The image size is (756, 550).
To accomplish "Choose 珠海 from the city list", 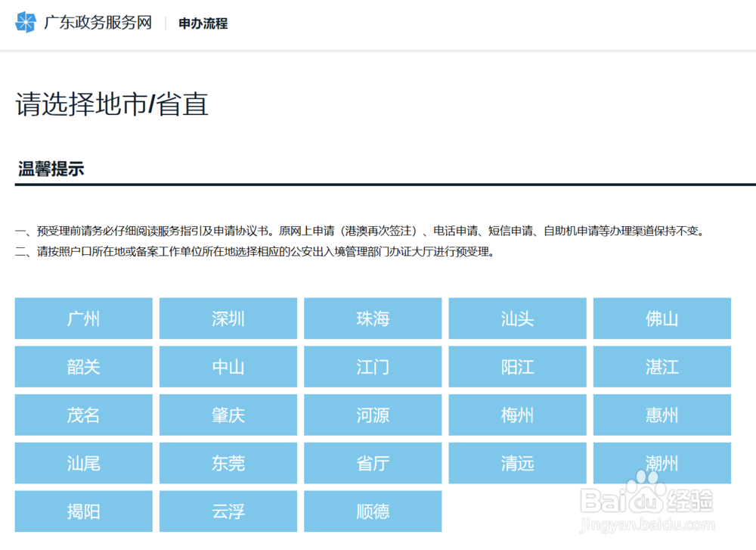I will coord(373,319).
